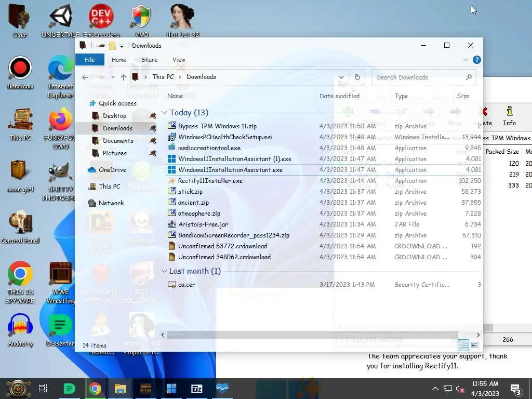
Task: Show hidden tray icons chevron
Action: tap(435, 389)
